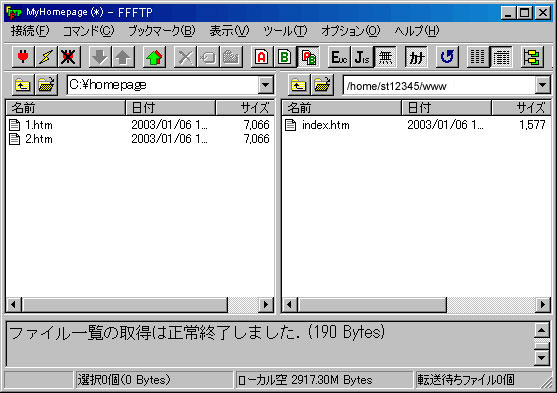
Task: Expand the /home/st12345/www remote path dropdown
Action: point(542,85)
